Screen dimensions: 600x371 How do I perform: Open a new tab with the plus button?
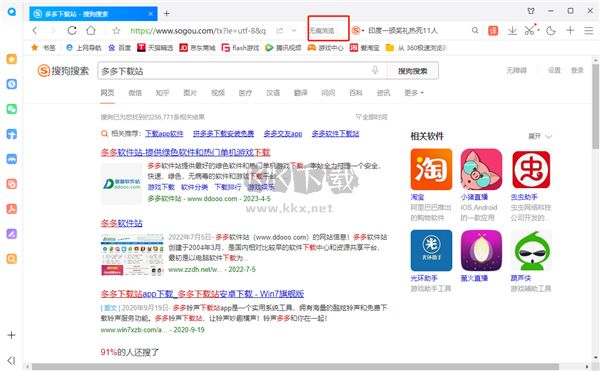pyautogui.click(x=166, y=13)
